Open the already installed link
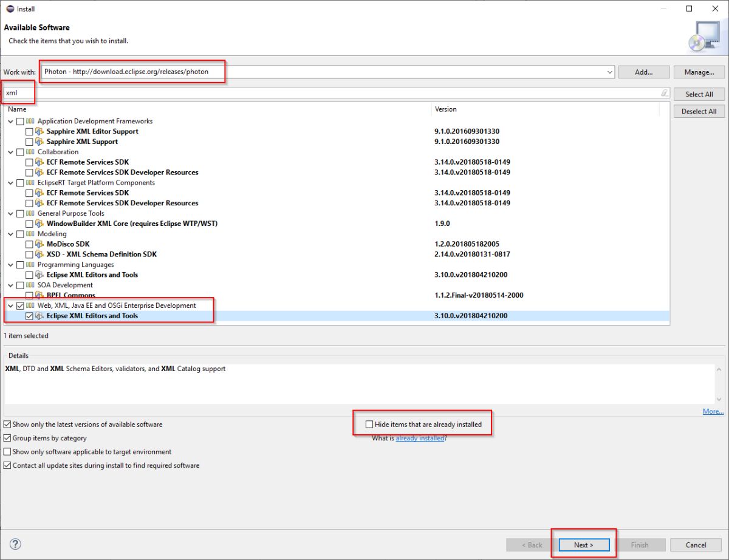 (x=420, y=438)
